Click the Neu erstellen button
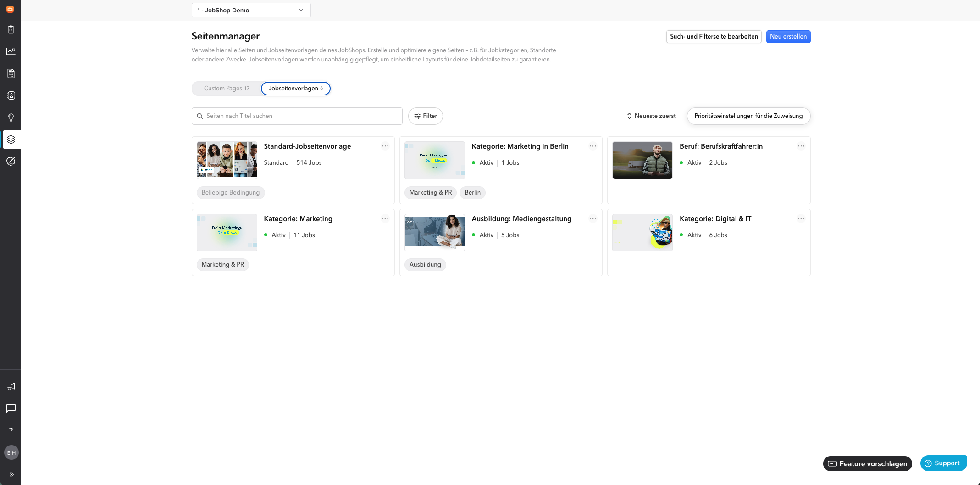The image size is (980, 485). click(x=788, y=37)
